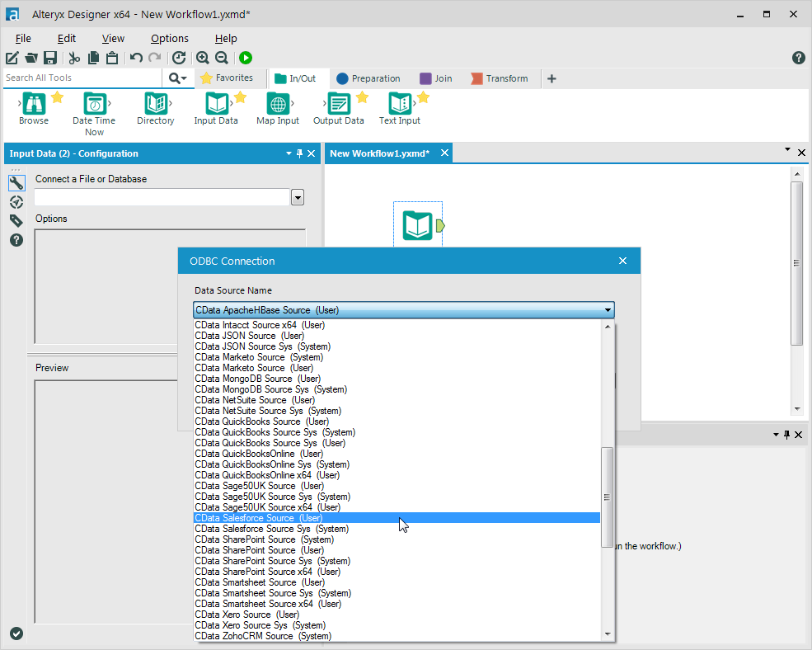Open help from the toolbar question mark
812x650 pixels.
pyautogui.click(x=799, y=58)
